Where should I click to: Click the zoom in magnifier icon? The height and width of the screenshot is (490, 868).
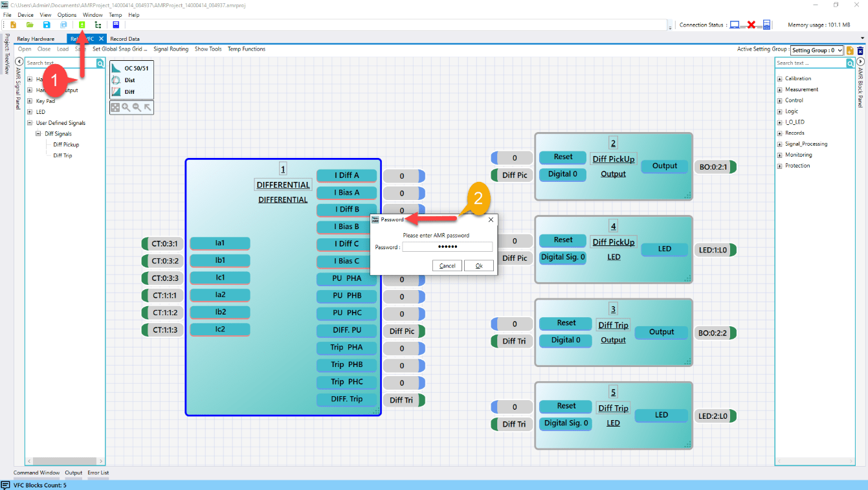tap(126, 107)
